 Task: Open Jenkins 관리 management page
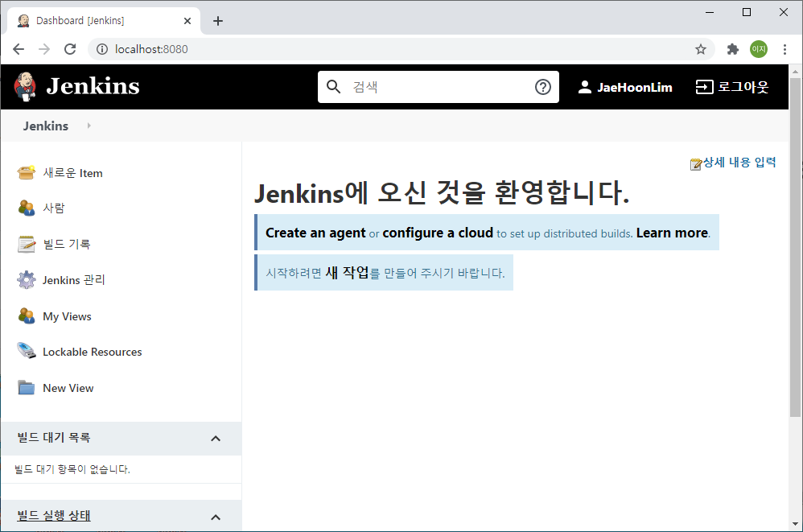coord(74,280)
